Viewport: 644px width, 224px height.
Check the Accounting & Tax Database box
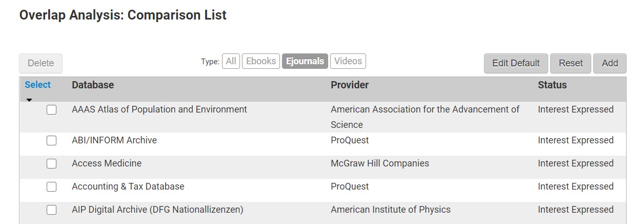(x=51, y=187)
